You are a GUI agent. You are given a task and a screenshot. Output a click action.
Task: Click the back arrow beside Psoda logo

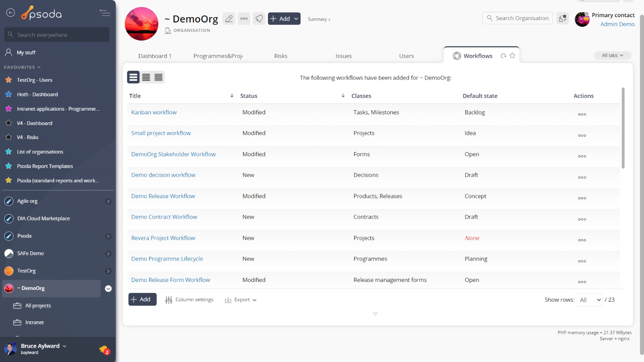pos(10,13)
